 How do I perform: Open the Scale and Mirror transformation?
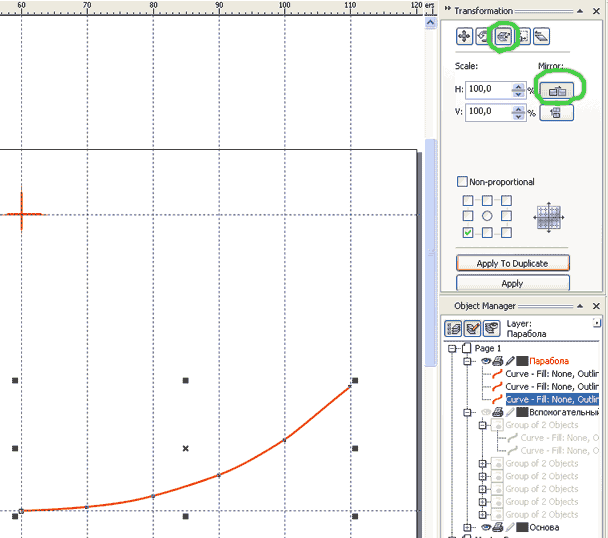[x=504, y=36]
